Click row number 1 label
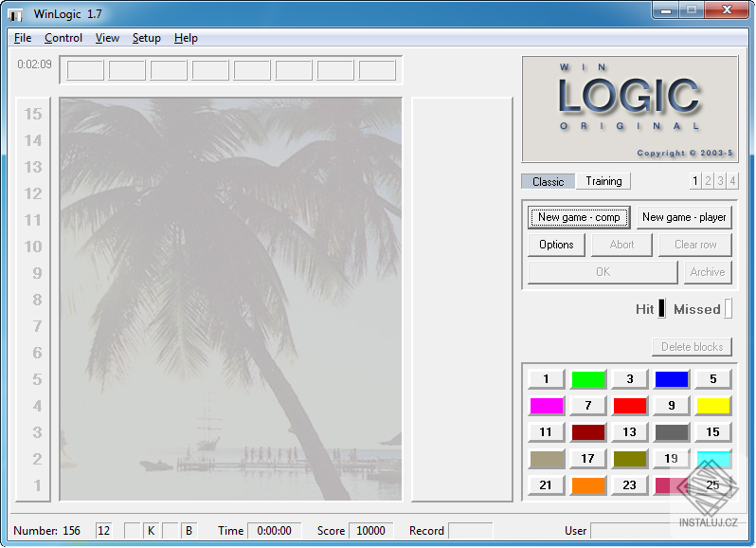This screenshot has width=756, height=548. point(37,485)
